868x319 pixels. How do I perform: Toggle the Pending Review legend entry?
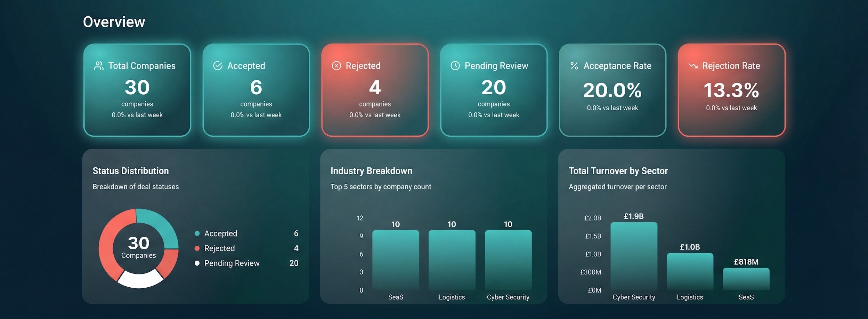pyautogui.click(x=232, y=263)
